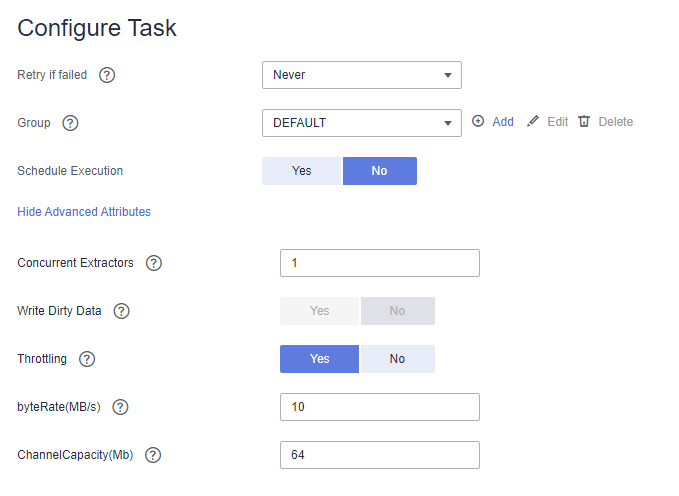Open the Retry if failed dropdown
The height and width of the screenshot is (496, 679).
[x=361, y=75]
